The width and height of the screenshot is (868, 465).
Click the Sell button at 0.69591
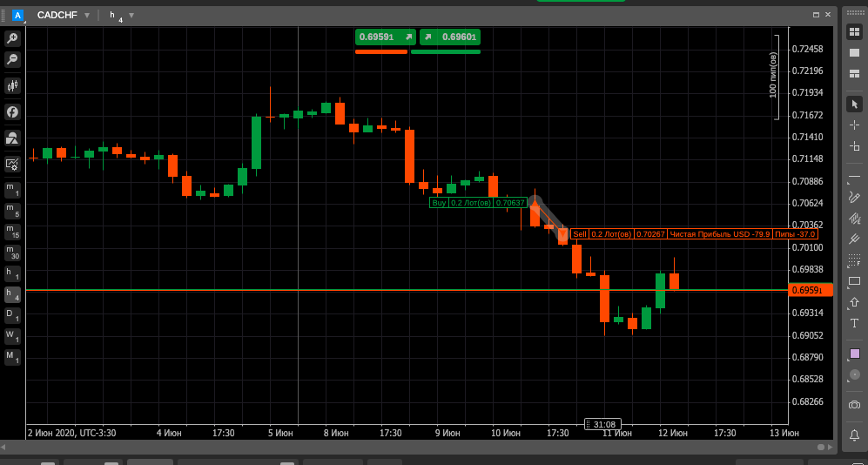(386, 37)
